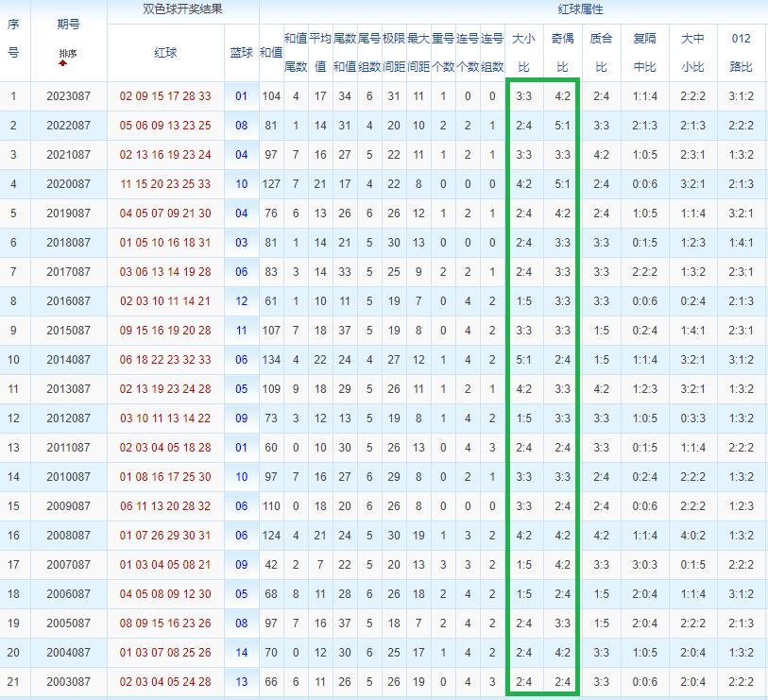
Task: Select the 质合比 column header
Action: (x=601, y=52)
